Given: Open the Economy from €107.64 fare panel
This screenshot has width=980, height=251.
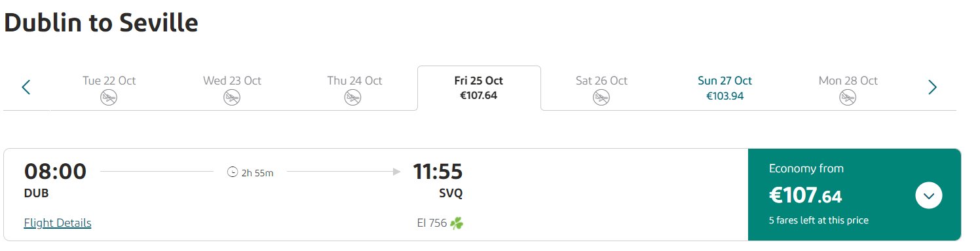Looking at the screenshot, I should pos(854,195).
